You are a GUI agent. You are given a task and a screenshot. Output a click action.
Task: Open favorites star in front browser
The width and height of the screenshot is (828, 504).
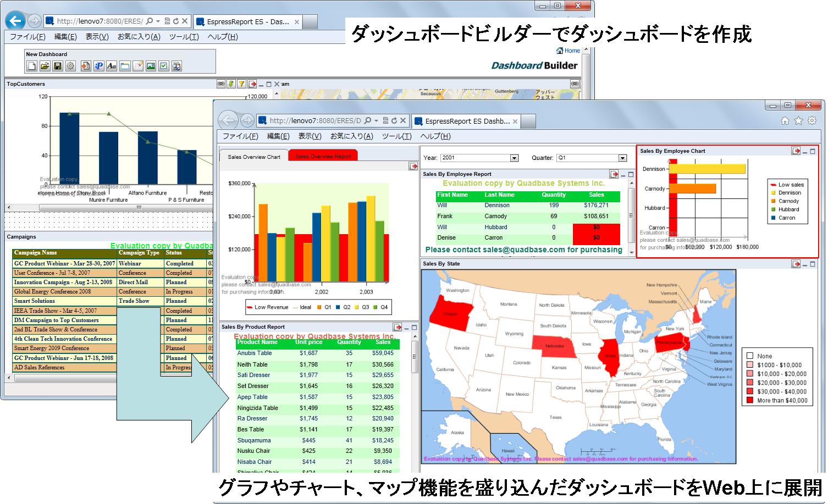point(798,121)
